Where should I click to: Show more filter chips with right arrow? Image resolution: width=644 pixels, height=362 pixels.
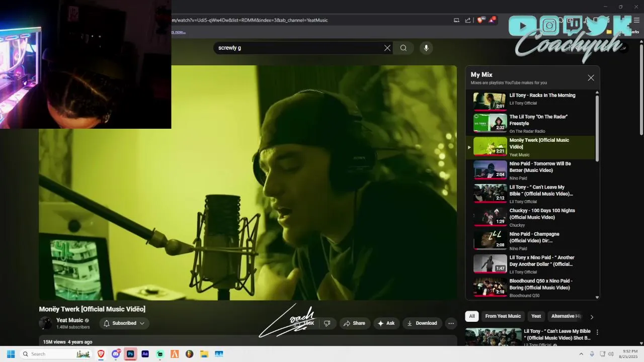pos(592,317)
